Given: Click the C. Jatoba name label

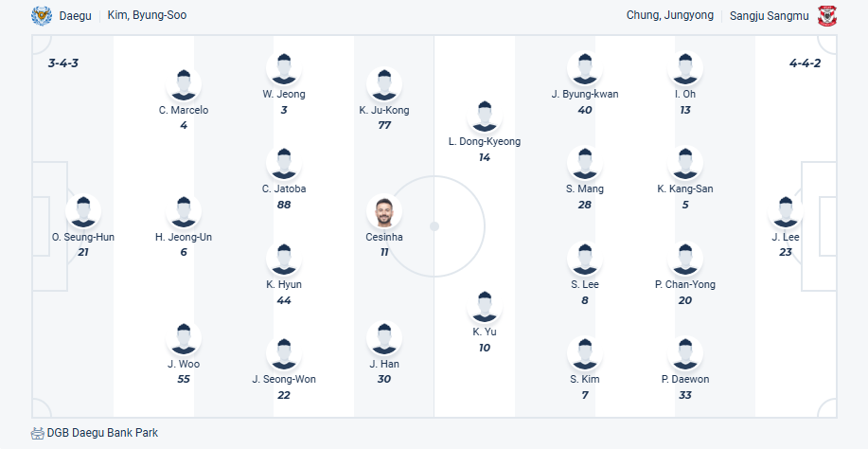Looking at the screenshot, I should (x=284, y=189).
